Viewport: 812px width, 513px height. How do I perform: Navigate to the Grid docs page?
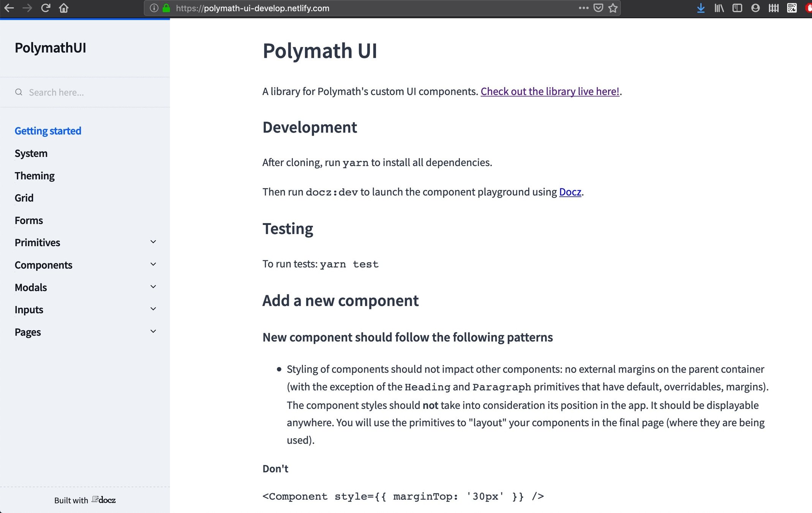[24, 198]
